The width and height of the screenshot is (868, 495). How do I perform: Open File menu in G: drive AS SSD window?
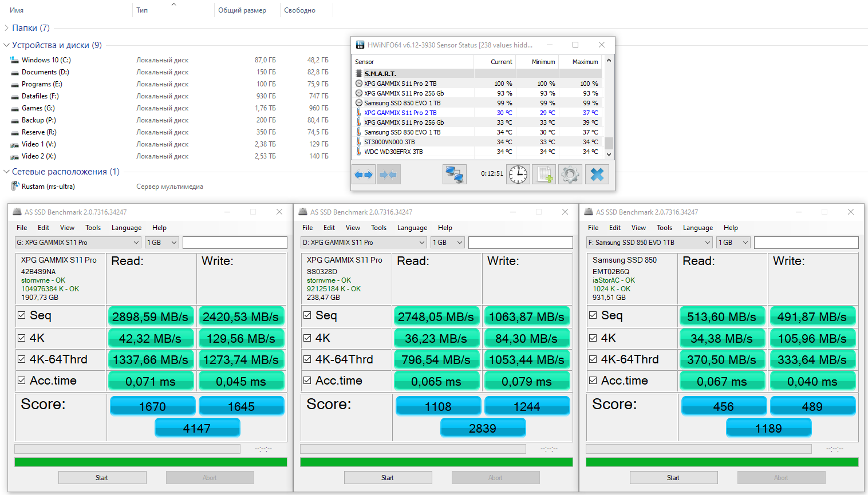(x=22, y=228)
